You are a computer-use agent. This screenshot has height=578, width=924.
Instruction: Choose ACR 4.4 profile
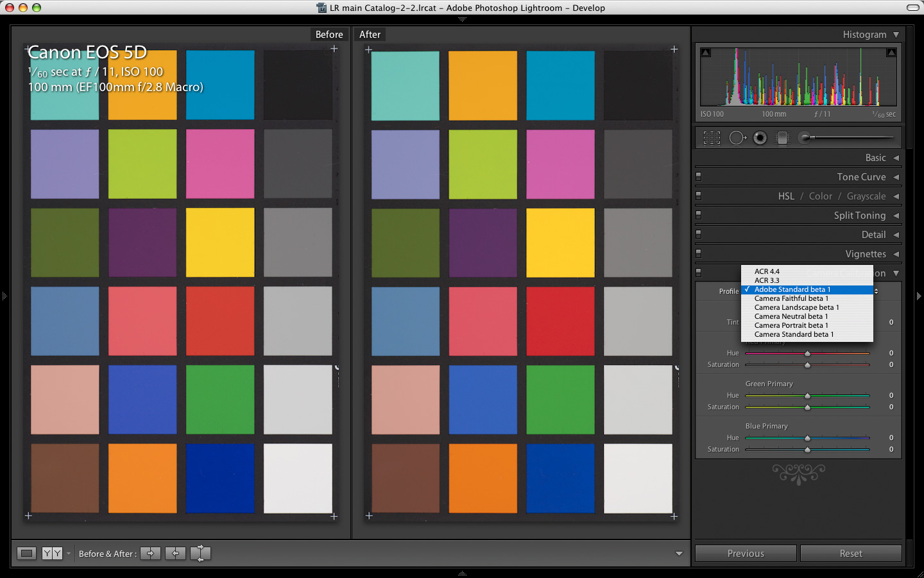click(x=807, y=271)
